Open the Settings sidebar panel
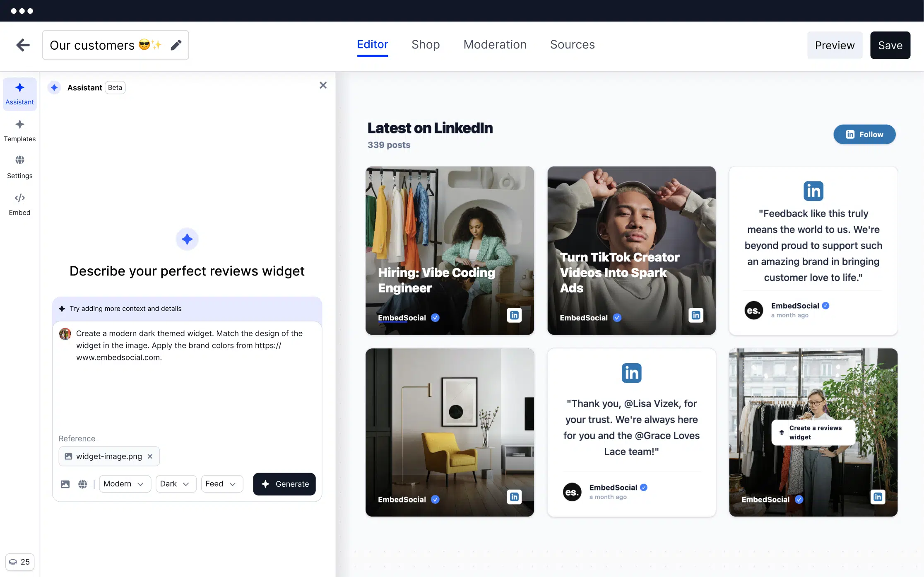 coord(19,167)
